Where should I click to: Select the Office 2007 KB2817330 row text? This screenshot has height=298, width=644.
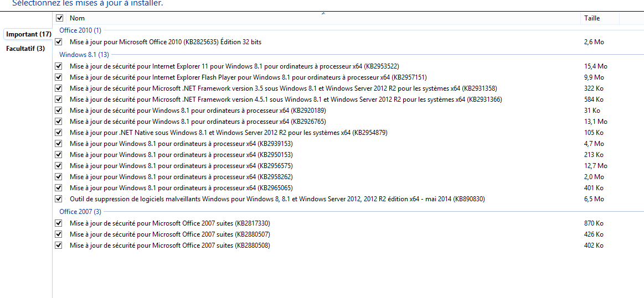(x=170, y=223)
